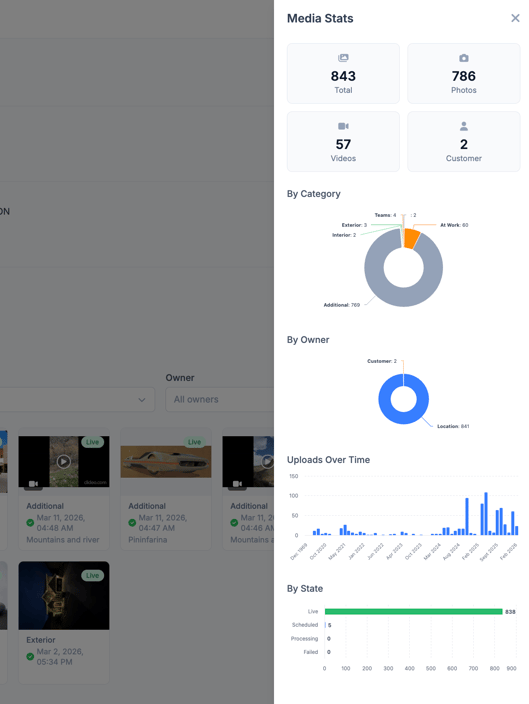Click the Uploads Over Time heading
This screenshot has width=529, height=704.
click(328, 460)
